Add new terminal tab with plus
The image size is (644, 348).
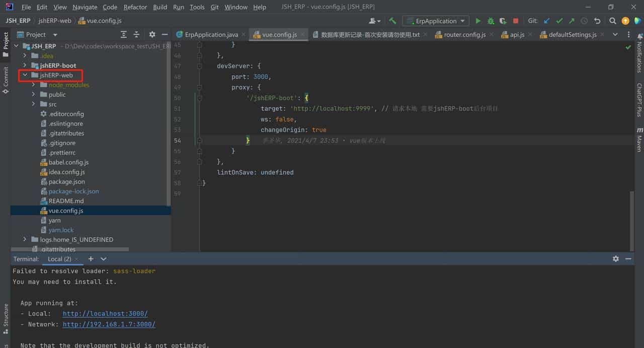[x=91, y=259]
